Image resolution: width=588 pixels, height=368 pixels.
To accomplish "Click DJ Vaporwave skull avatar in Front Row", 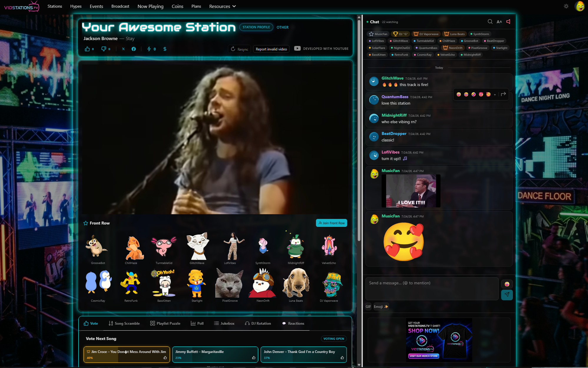I will (332, 284).
